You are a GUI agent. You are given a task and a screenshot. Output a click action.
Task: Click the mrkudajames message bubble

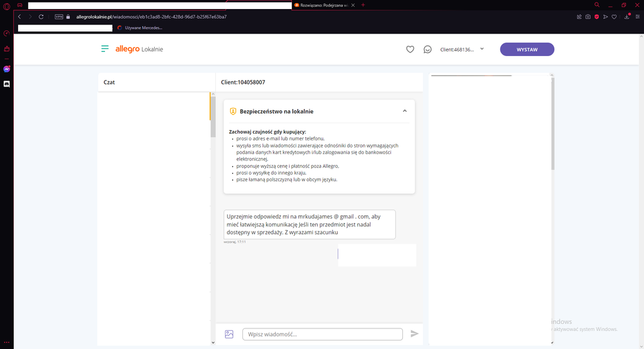(309, 224)
